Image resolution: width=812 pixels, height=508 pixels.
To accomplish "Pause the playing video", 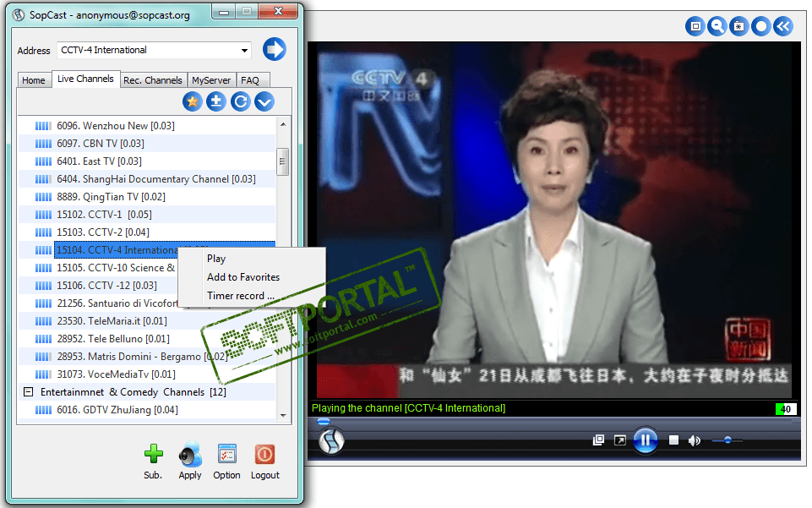I will [x=646, y=440].
